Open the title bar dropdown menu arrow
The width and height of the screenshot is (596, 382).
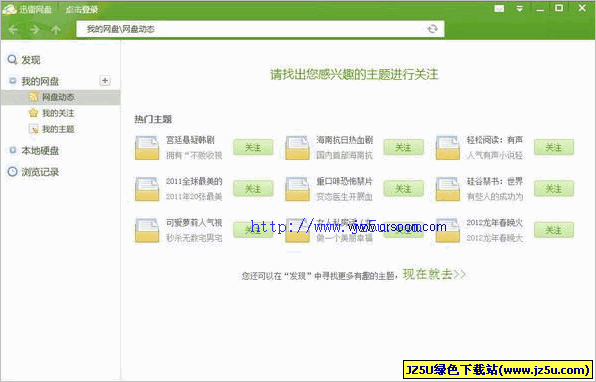point(519,8)
